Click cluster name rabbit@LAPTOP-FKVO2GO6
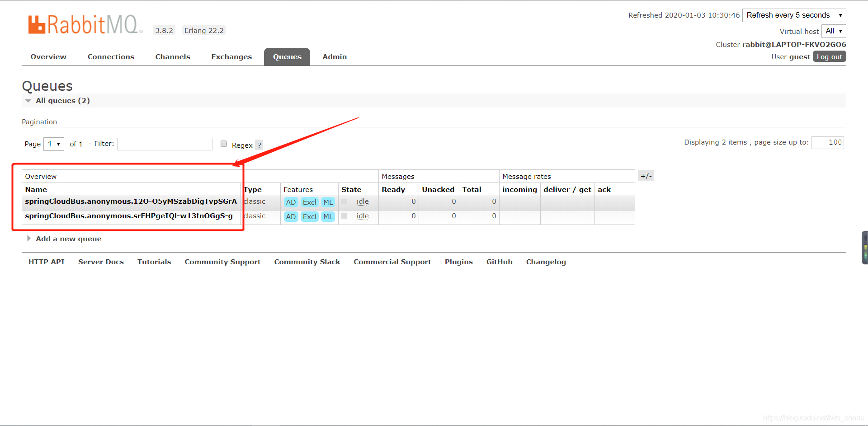This screenshot has height=426, width=868. pyautogui.click(x=794, y=44)
